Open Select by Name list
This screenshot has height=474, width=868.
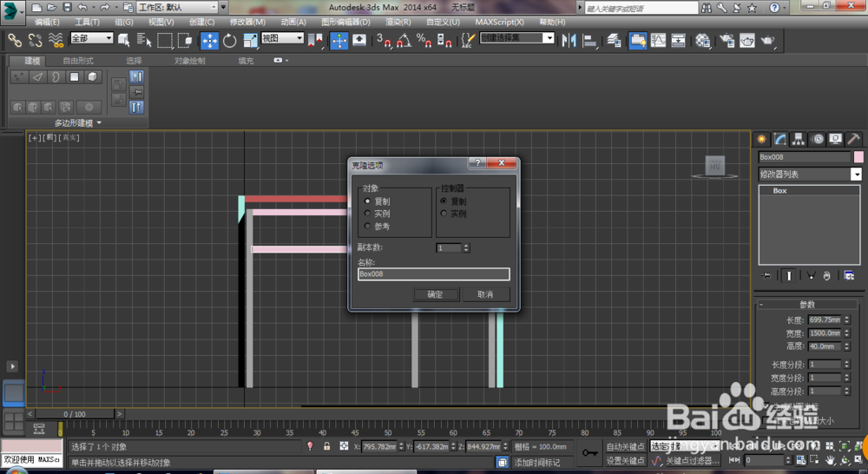click(144, 40)
